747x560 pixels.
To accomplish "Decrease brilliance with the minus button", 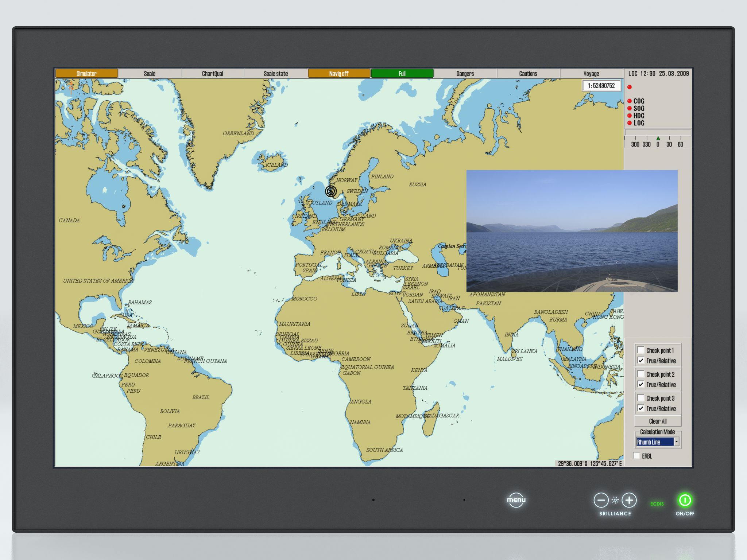I will point(601,500).
